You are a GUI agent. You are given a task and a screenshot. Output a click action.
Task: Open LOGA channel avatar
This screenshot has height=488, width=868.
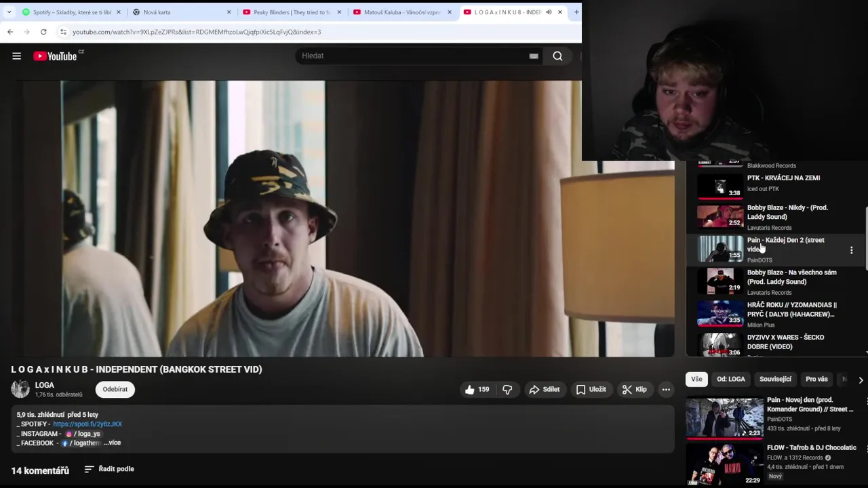point(20,389)
